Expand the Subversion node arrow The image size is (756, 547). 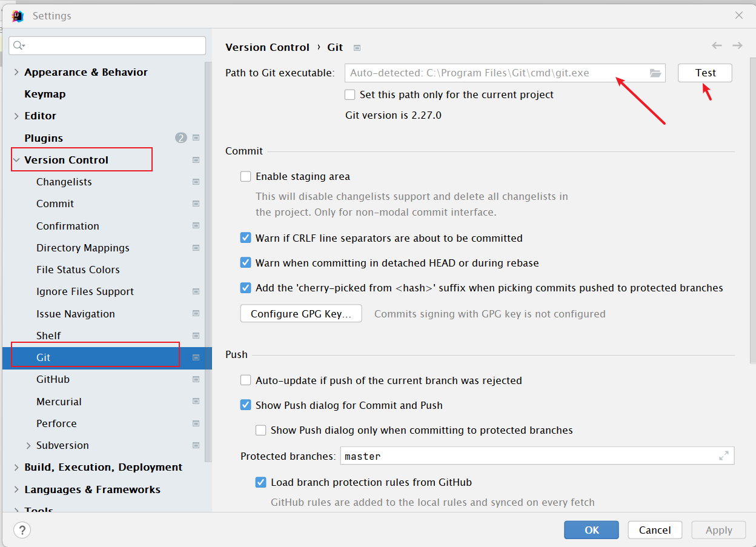click(28, 445)
